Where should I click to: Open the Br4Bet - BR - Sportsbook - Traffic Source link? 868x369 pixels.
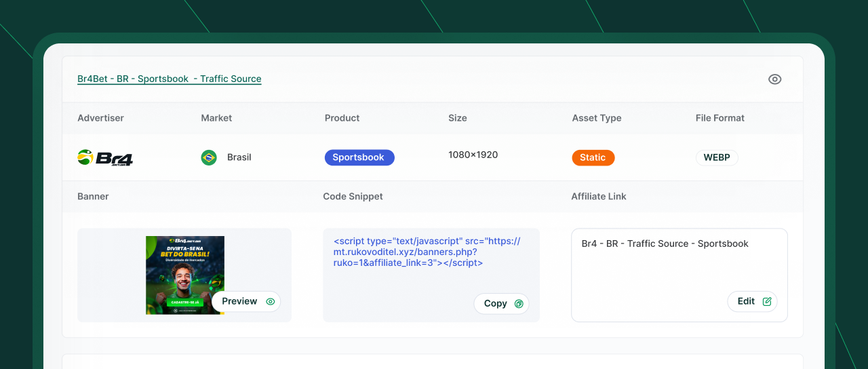coord(170,79)
